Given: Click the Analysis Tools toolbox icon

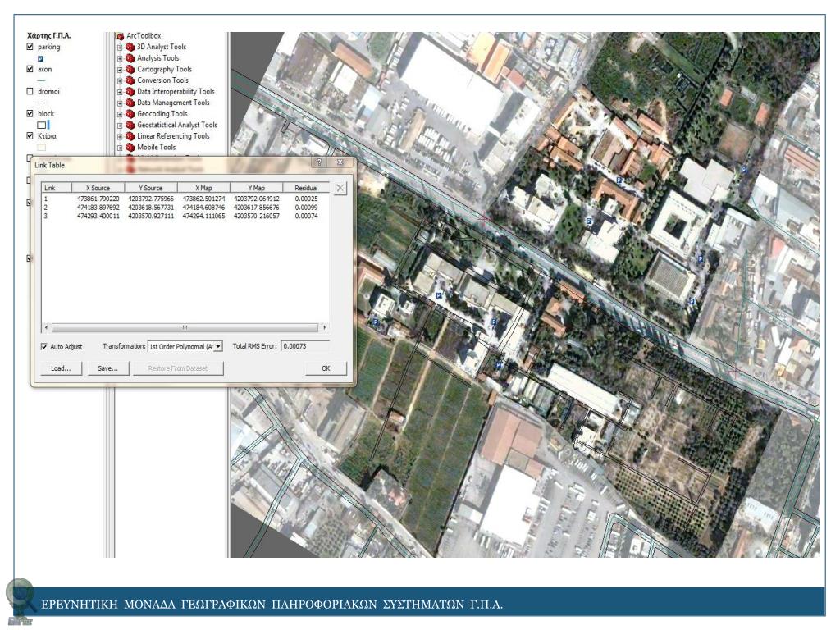Looking at the screenshot, I should pyautogui.click(x=130, y=58).
